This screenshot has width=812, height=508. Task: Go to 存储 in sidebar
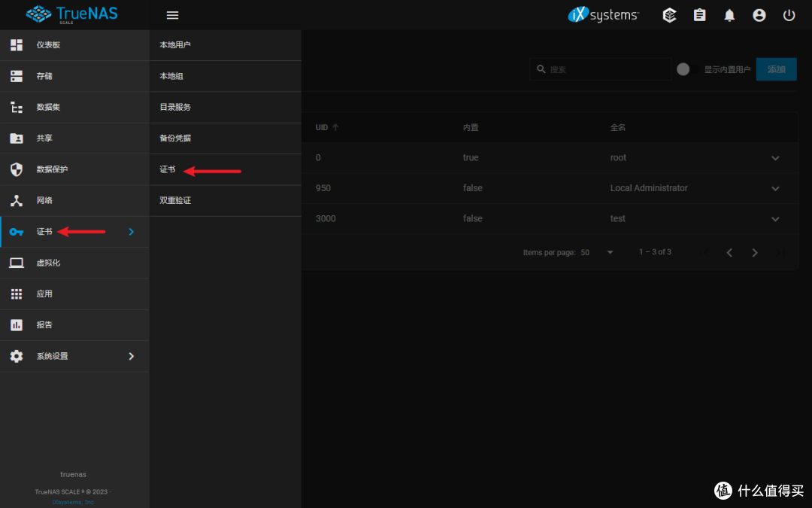click(74, 76)
